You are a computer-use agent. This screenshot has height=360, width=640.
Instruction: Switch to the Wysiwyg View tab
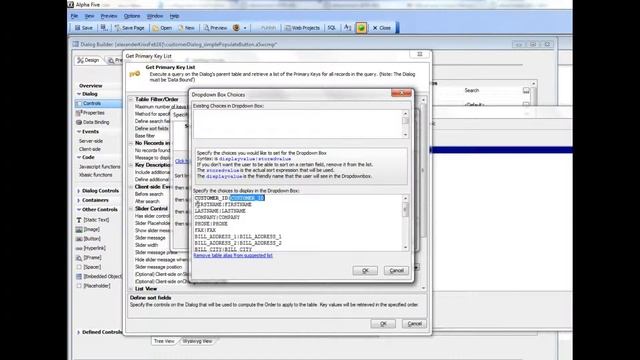[x=198, y=341]
